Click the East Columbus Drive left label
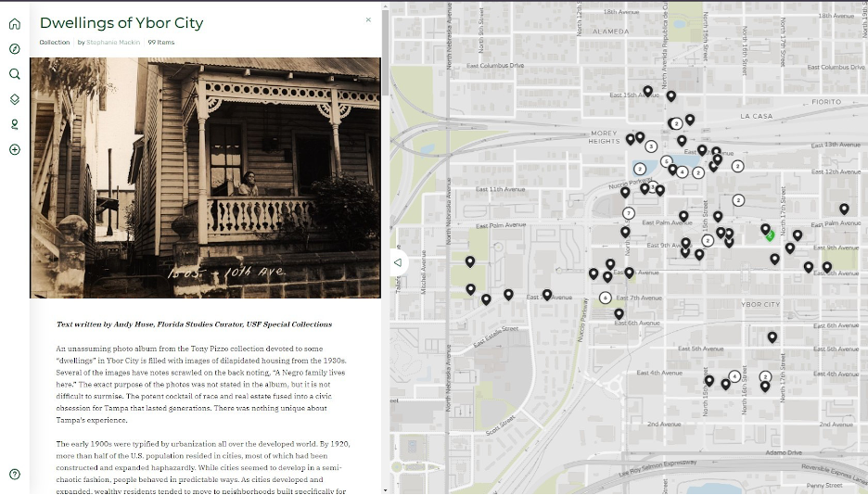Viewport: 868px width, 495px height. pyautogui.click(x=495, y=65)
